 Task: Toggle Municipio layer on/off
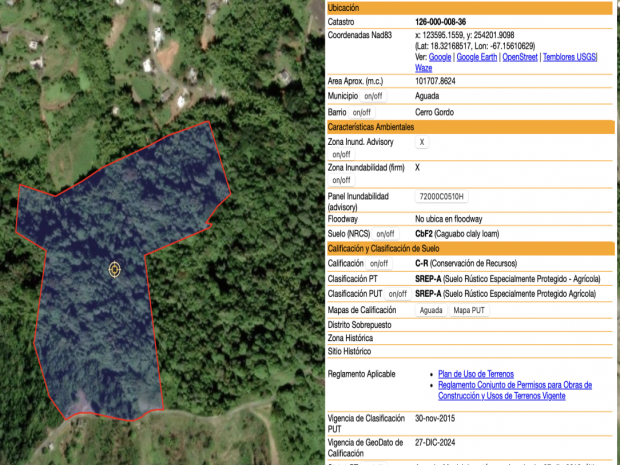point(373,96)
